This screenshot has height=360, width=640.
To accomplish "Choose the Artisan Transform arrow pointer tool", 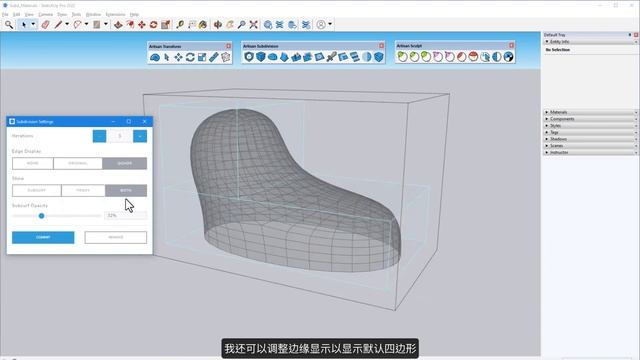I will tap(167, 57).
